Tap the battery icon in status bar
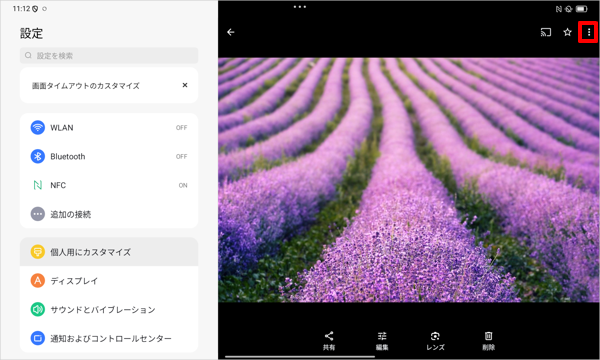 582,9
